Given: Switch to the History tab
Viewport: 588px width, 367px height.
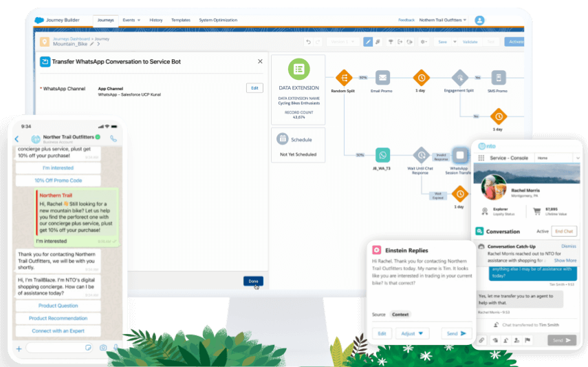Looking at the screenshot, I should tap(156, 20).
